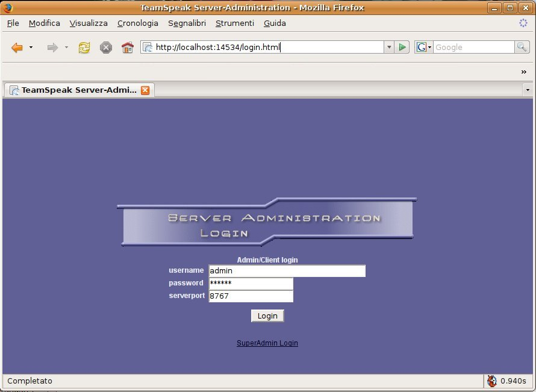Maximize the Firefox window
Image resolution: width=536 pixels, height=392 pixels.
point(510,7)
